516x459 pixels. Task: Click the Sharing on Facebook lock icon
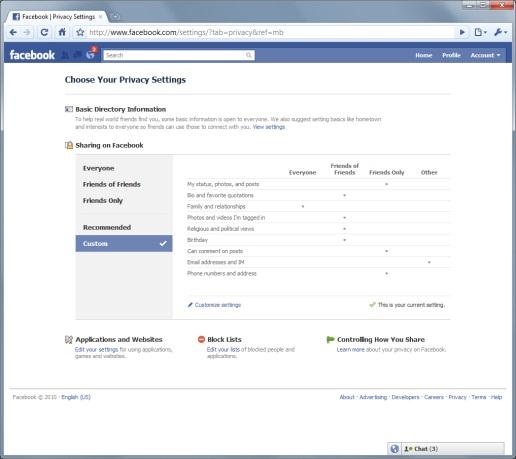point(69,145)
